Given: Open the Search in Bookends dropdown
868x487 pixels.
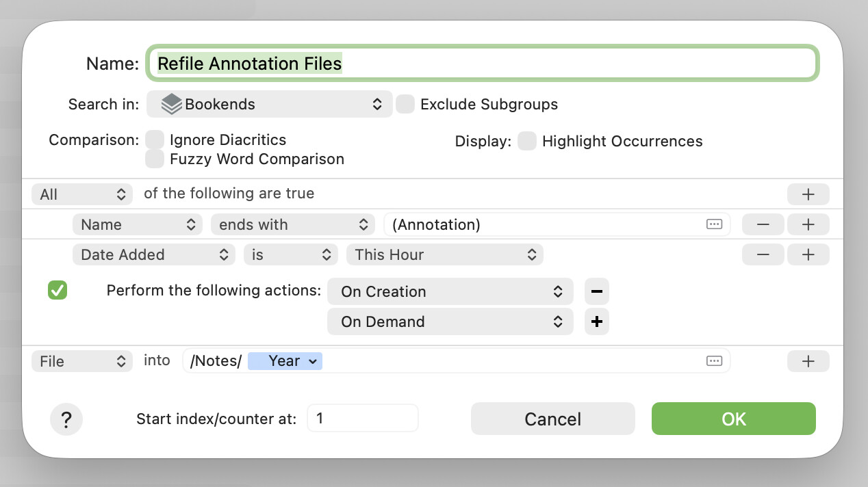Looking at the screenshot, I should click(269, 105).
